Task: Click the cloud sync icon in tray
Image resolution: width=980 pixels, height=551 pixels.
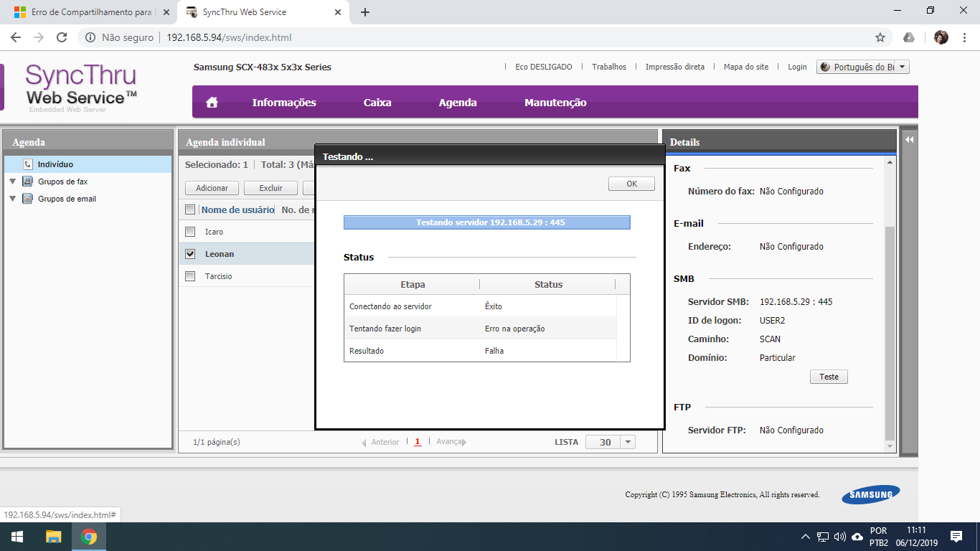Action: 857,537
